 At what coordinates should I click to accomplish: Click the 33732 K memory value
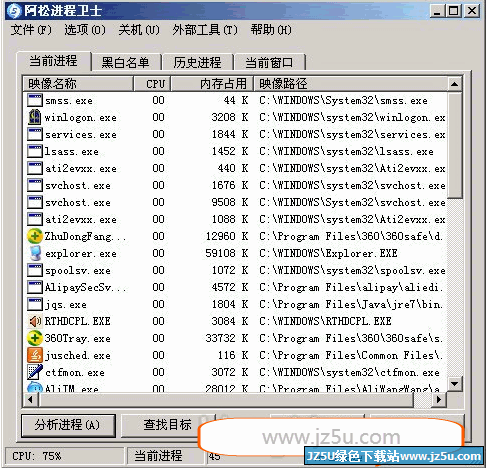tap(227, 338)
